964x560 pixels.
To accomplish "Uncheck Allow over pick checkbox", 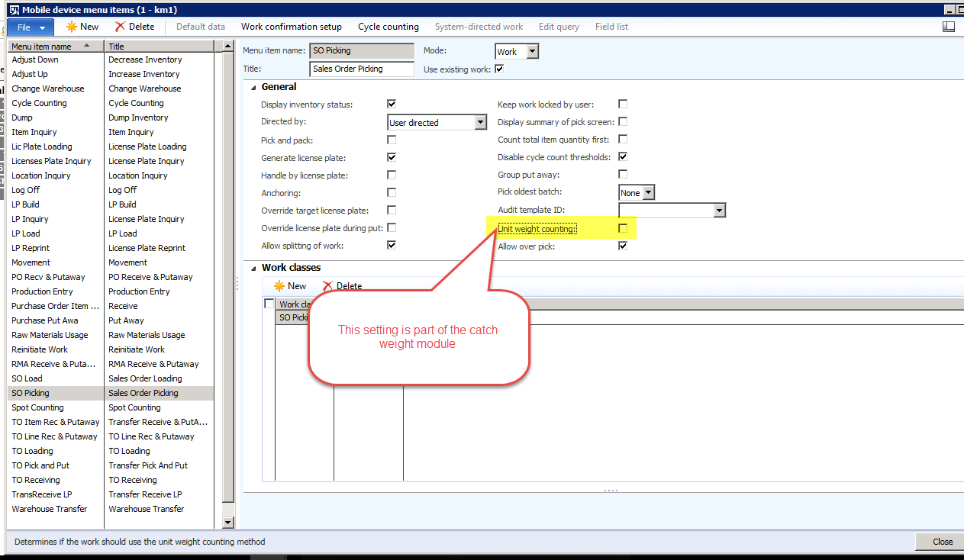I will coord(623,246).
